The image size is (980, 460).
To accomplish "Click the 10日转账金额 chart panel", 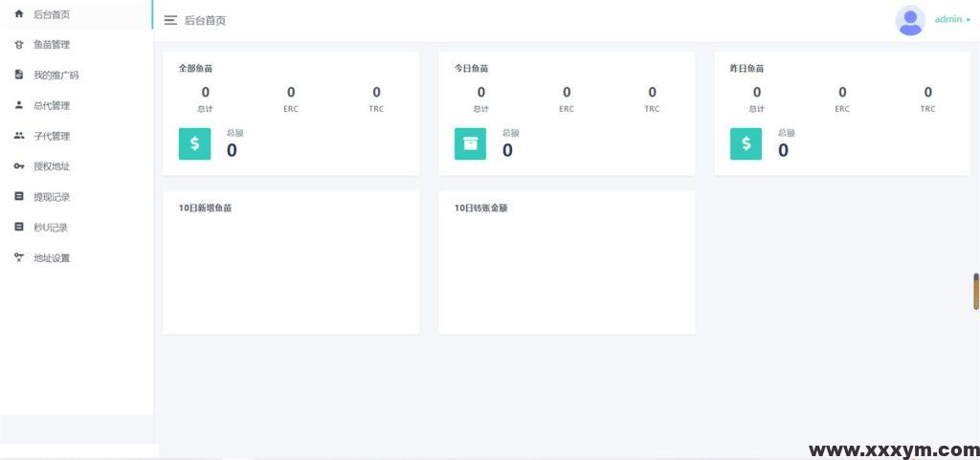I will [x=567, y=268].
